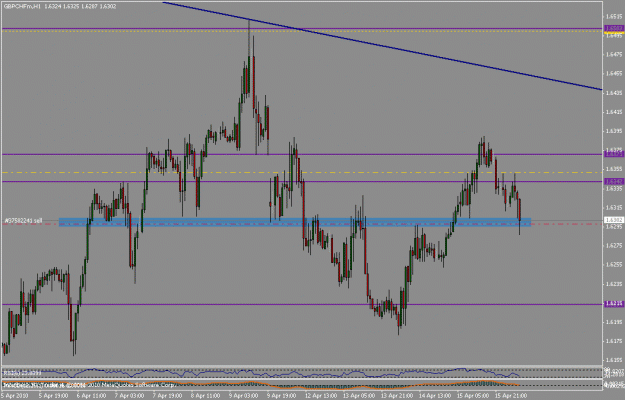625x400 pixels.
Task: Click the 1.6435 price axis label
Action: pyautogui.click(x=612, y=93)
